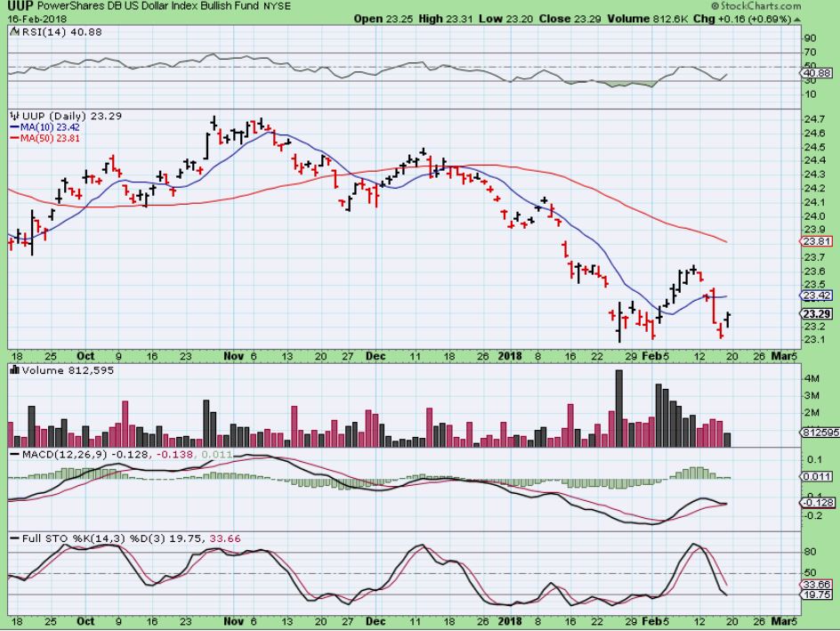Click the 19.75 stochastic %K axis tag
Image resolution: width=840 pixels, height=631 pixels.
817,595
